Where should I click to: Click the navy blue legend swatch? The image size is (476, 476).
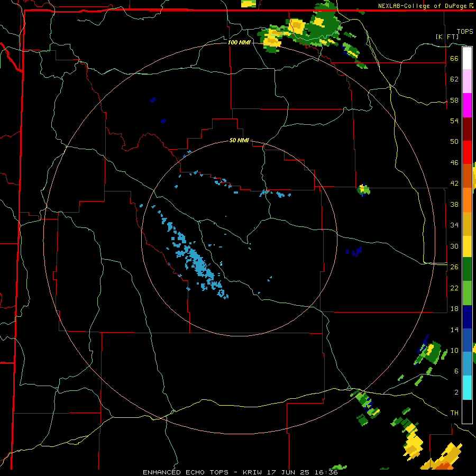pyautogui.click(x=467, y=317)
